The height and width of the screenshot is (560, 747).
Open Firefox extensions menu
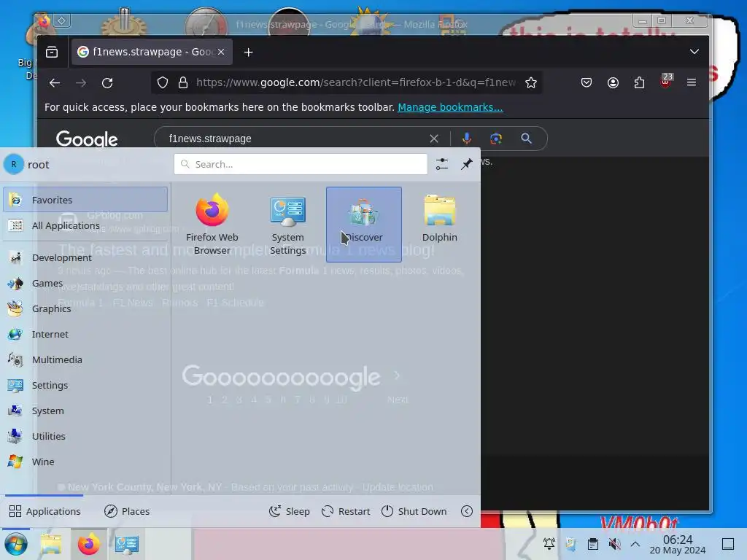pos(639,83)
